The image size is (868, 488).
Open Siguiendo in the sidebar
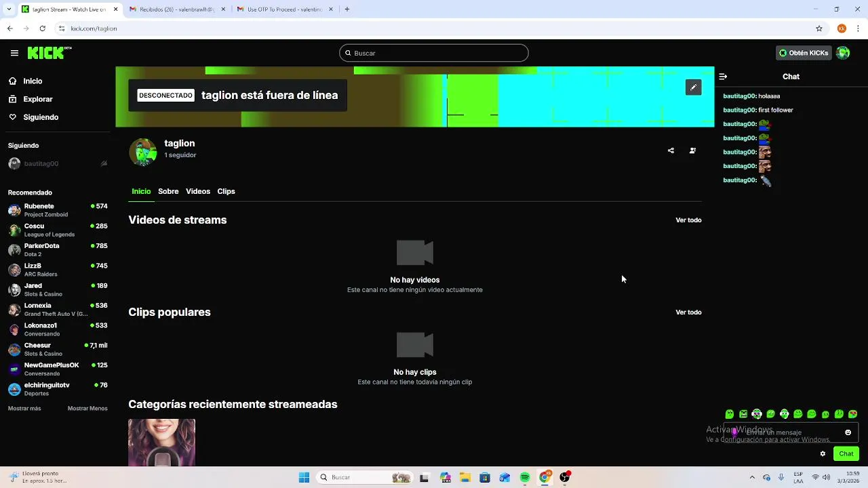tap(41, 117)
